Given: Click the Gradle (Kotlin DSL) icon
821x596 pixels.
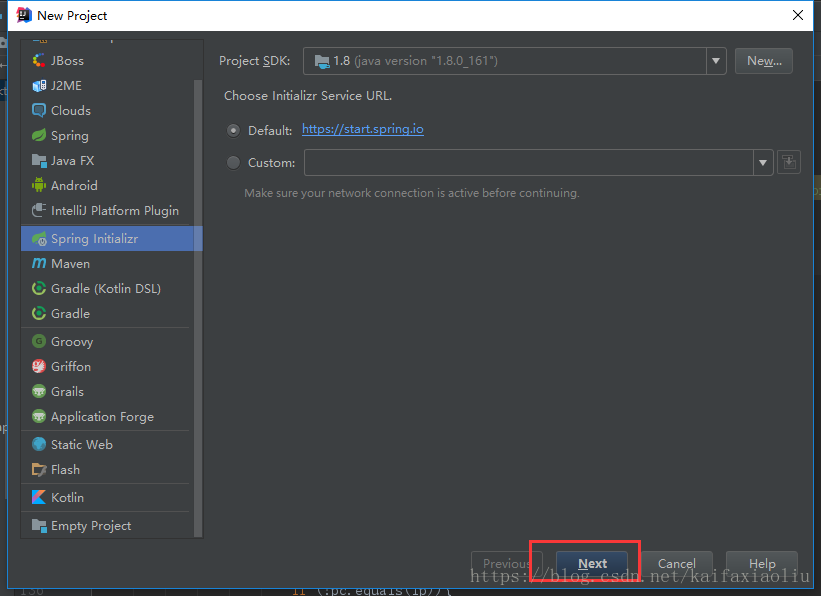Looking at the screenshot, I should 39,289.
